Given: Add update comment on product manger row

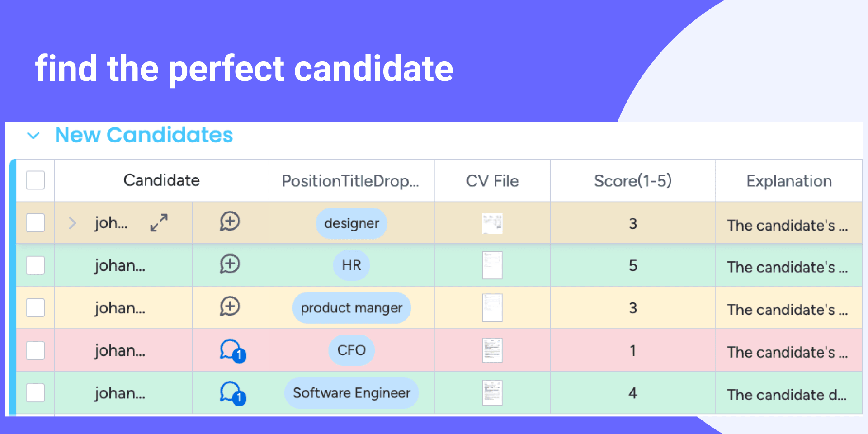Looking at the screenshot, I should tap(230, 307).
